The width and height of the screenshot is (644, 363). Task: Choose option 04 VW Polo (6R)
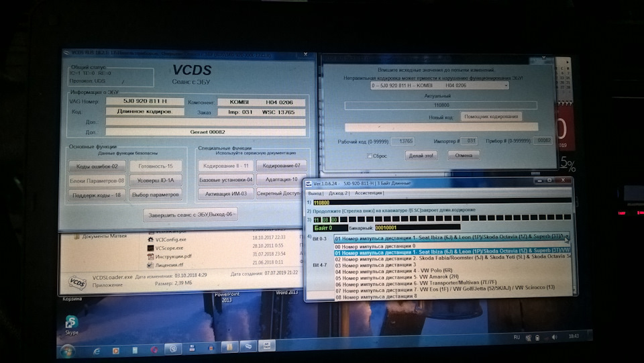[451, 271]
